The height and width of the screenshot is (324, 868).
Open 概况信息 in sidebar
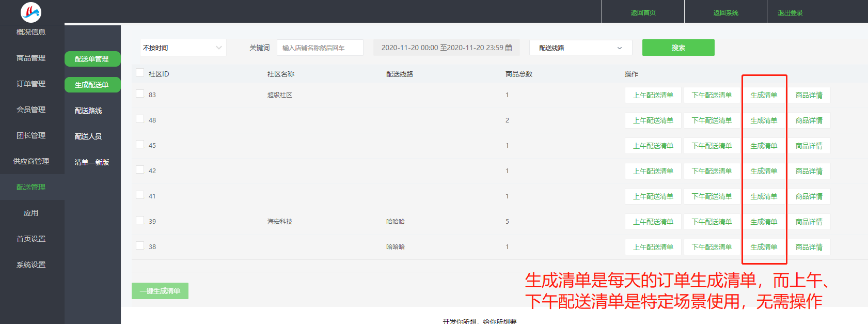point(31,32)
